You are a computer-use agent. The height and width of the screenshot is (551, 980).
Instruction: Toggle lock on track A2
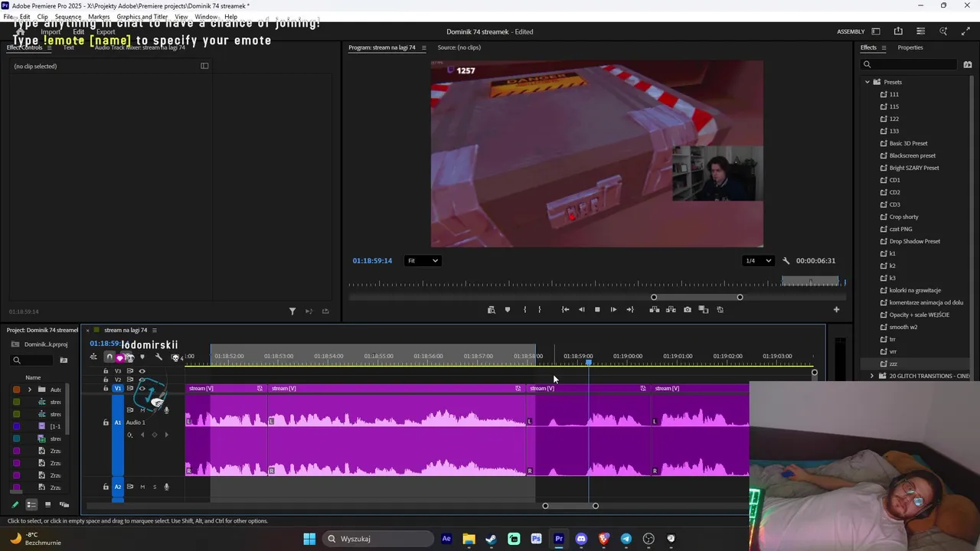point(106,487)
